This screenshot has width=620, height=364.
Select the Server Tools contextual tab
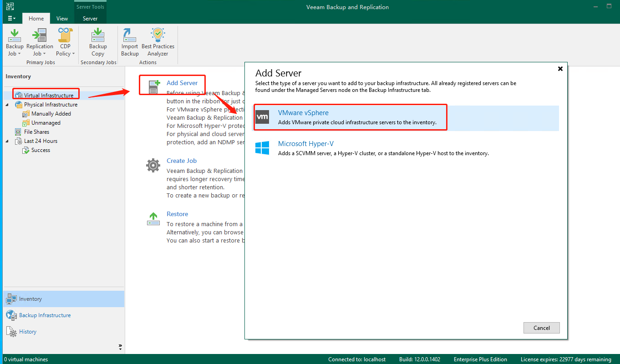[x=90, y=7]
